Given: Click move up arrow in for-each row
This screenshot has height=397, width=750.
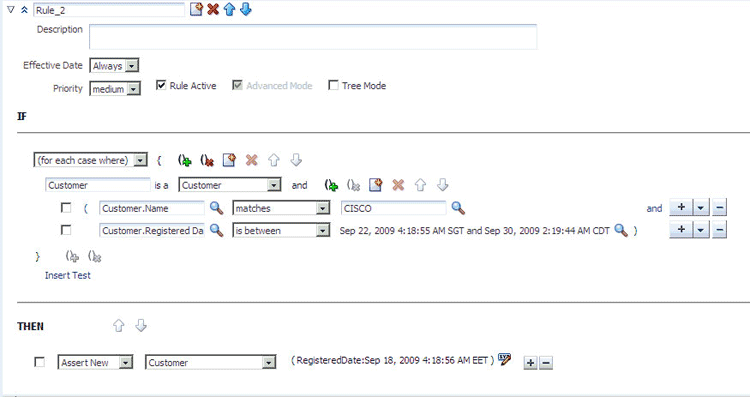Looking at the screenshot, I should click(274, 160).
